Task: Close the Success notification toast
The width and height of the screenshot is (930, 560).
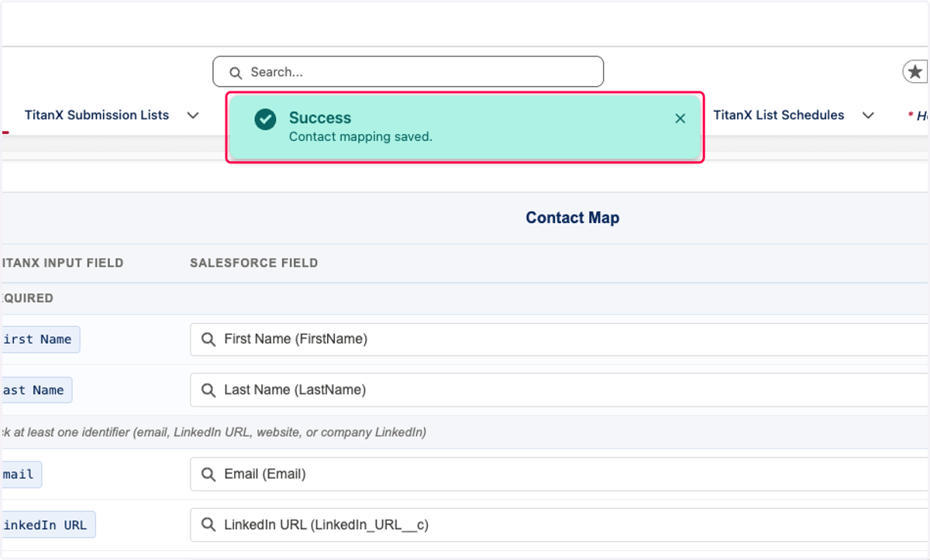Action: coord(680,119)
